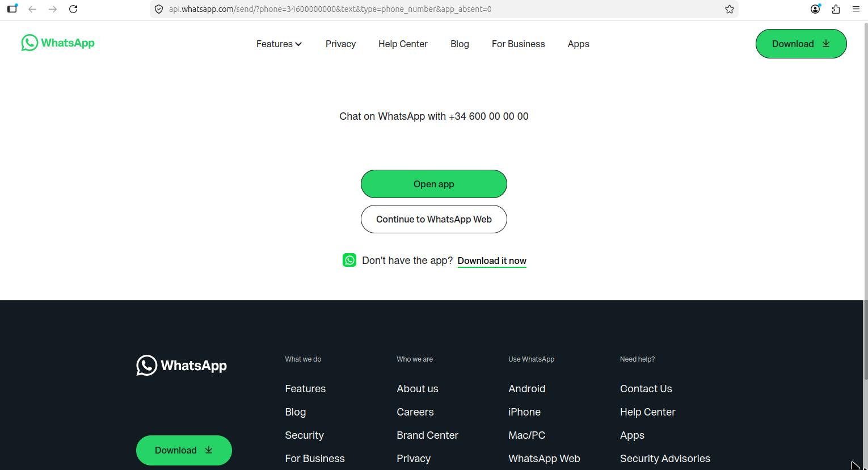
Task: Open Blog in the top navigation
Action: coord(460,44)
